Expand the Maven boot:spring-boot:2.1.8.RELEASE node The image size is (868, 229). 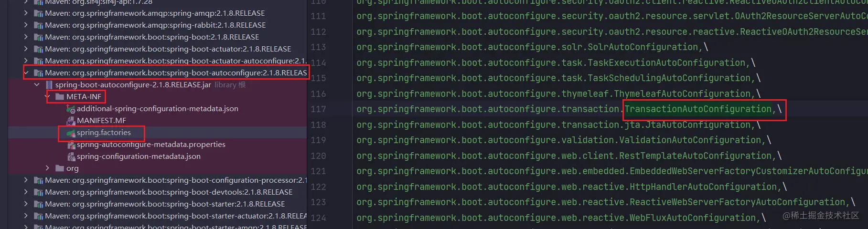pyautogui.click(x=26, y=37)
